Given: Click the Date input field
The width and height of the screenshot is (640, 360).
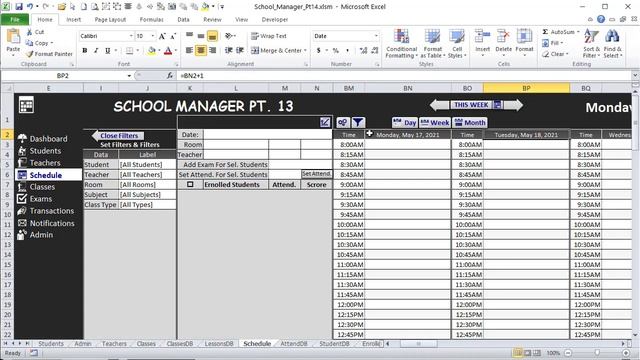Looking at the screenshot, I should 267,135.
